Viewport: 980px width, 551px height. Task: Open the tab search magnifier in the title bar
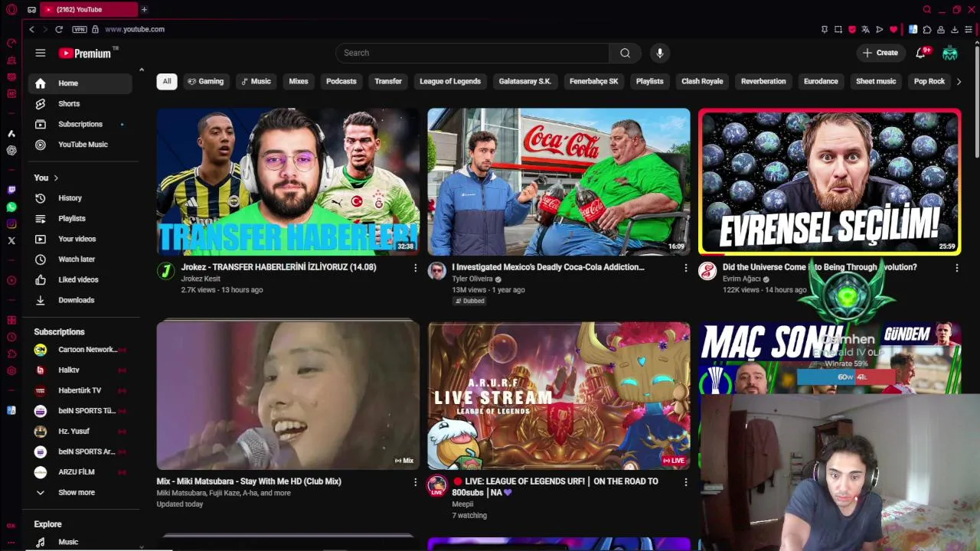927,9
